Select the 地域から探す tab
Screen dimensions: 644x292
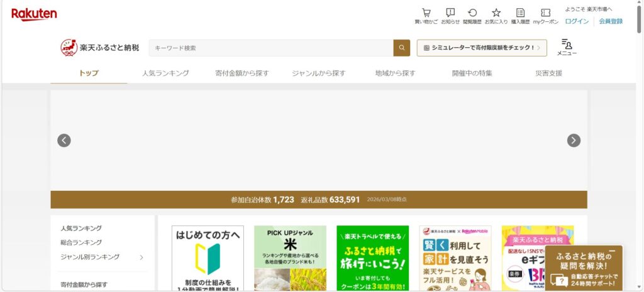(x=395, y=73)
